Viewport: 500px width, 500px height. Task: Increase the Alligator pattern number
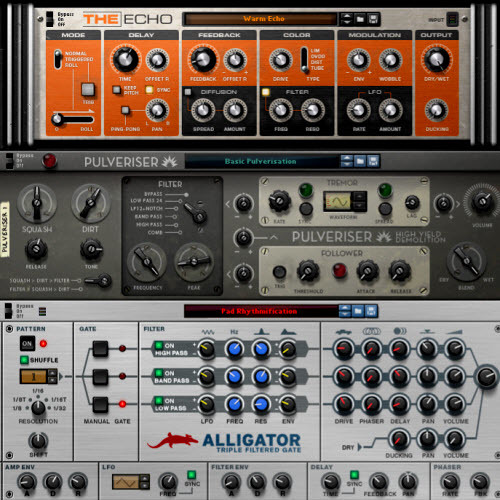(52, 373)
